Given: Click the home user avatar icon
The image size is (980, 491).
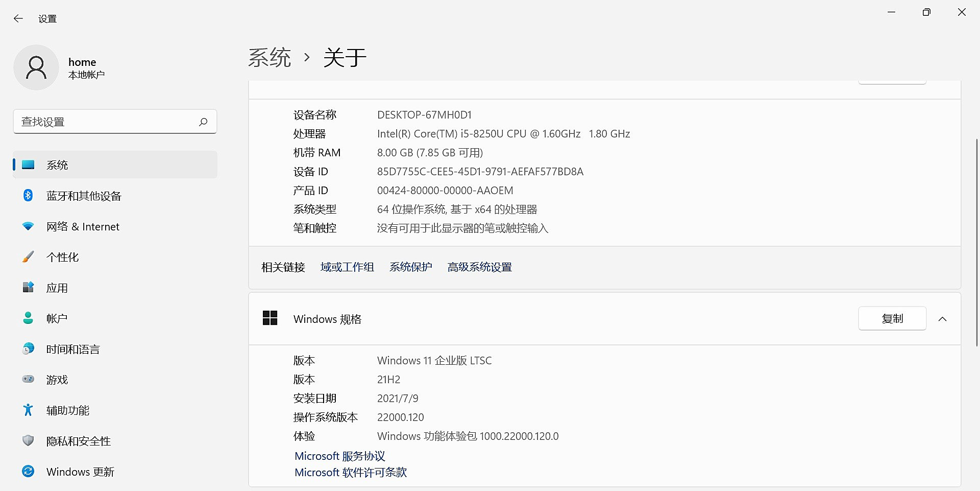Looking at the screenshot, I should 36,67.
